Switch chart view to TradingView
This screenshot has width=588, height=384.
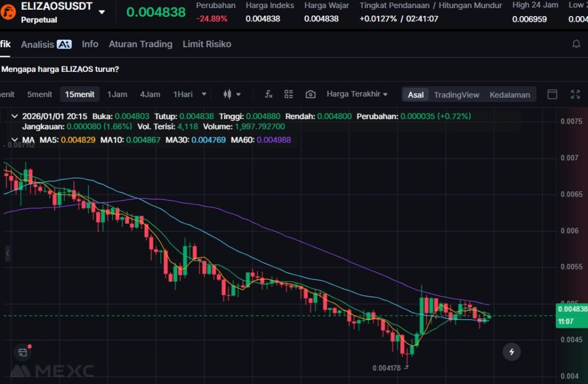[x=456, y=95]
